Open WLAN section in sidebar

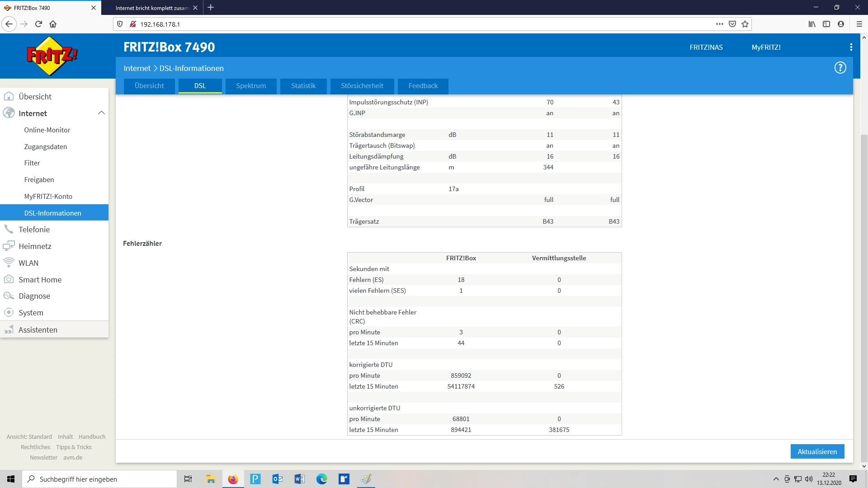point(28,263)
